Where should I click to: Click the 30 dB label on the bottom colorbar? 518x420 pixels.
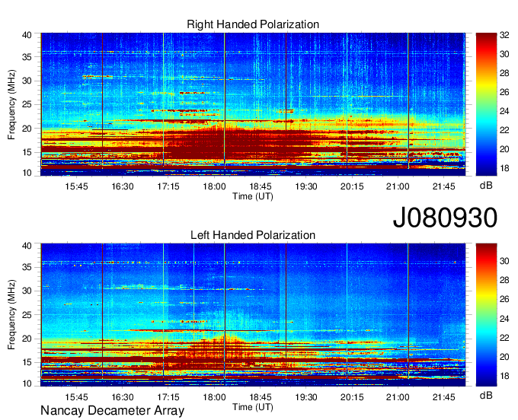tap(504, 261)
